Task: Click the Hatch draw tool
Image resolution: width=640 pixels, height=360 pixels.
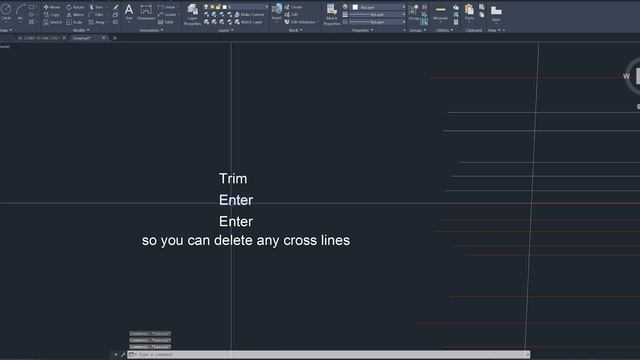Action: tap(32, 22)
